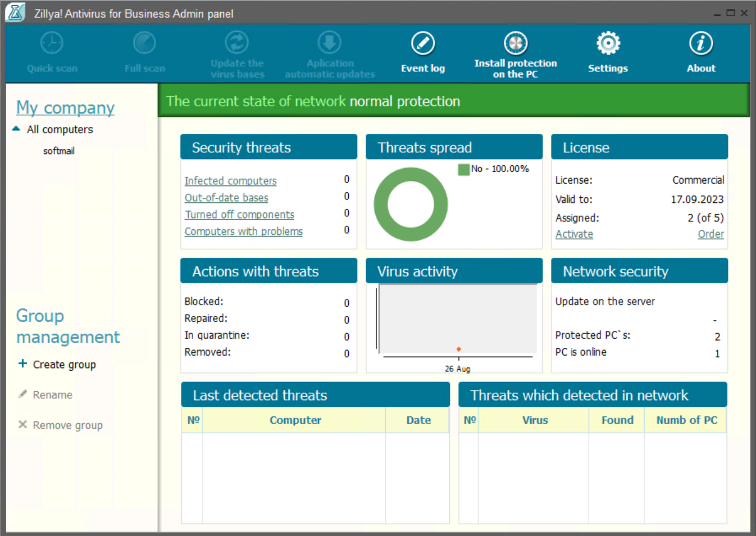756x536 pixels.
Task: Open Computers with problems link
Action: (x=243, y=231)
